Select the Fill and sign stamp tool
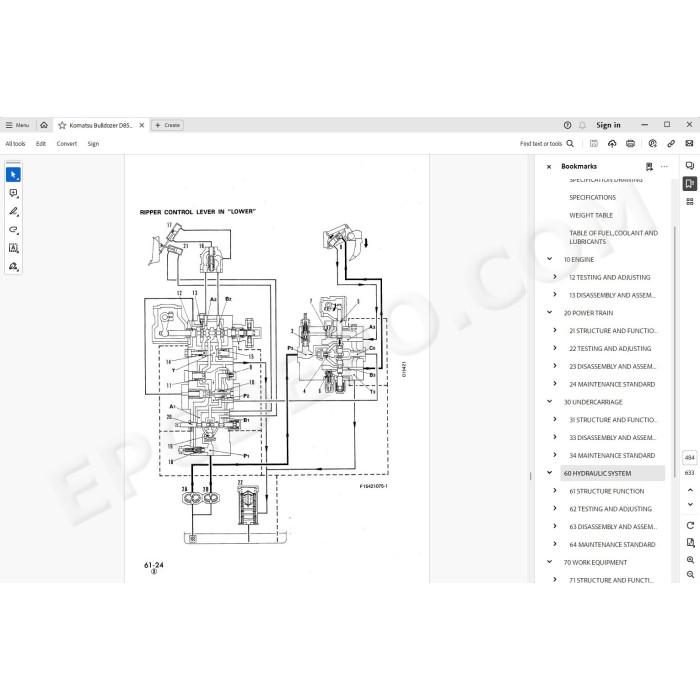This screenshot has height=700, width=700. tap(13, 267)
